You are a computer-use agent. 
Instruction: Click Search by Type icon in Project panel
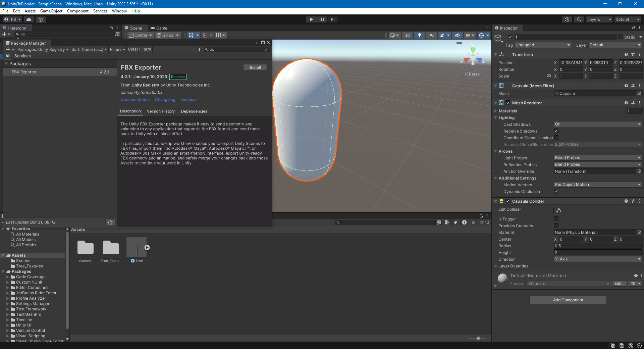coord(447,222)
